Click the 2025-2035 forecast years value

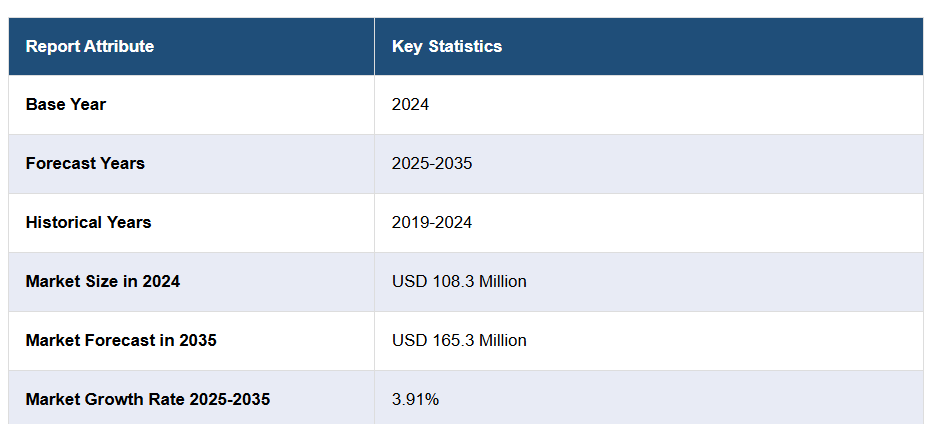(x=432, y=163)
